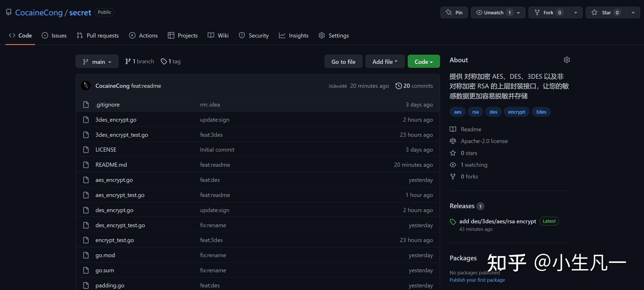Open the commit history via clock icon
The width and height of the screenshot is (644, 290).
pyautogui.click(x=398, y=86)
